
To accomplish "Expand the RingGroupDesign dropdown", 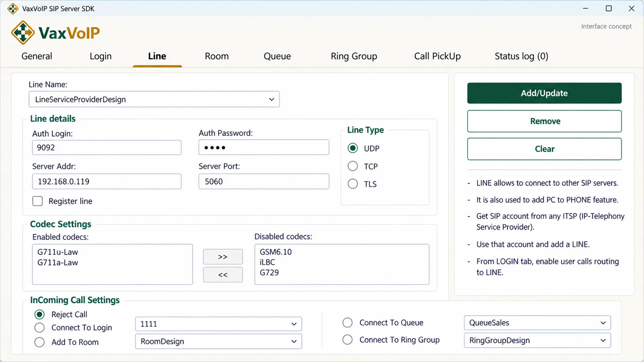I will coord(537,340).
